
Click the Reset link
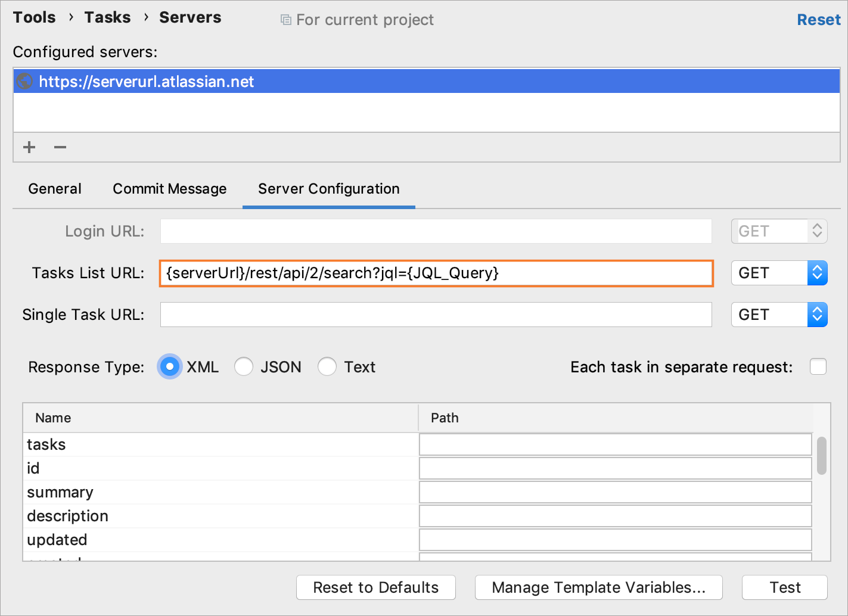click(818, 19)
